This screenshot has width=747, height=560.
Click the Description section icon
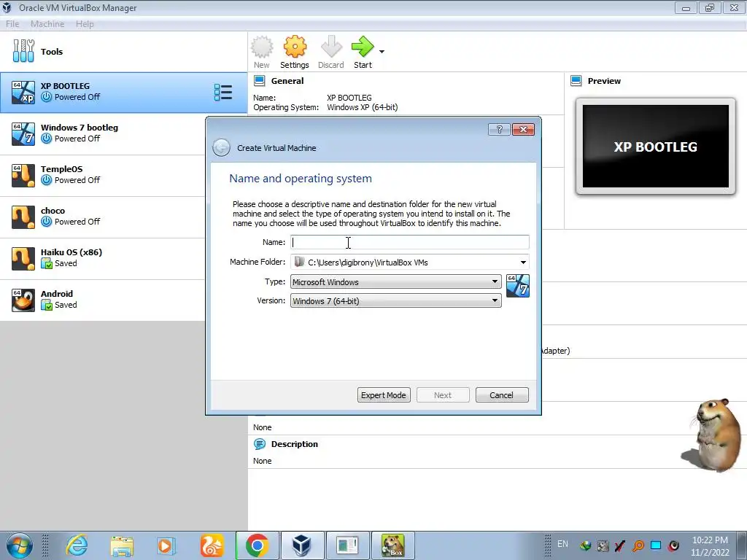(x=260, y=444)
